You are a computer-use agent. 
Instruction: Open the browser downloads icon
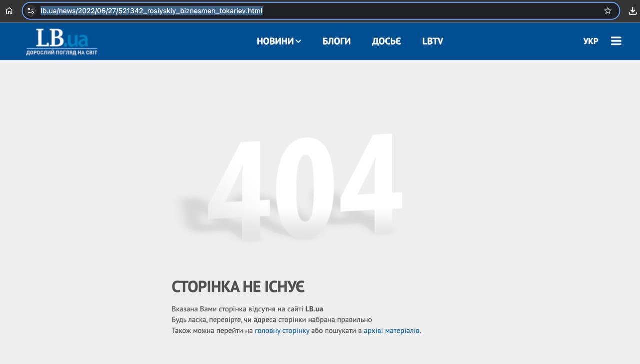(x=633, y=11)
